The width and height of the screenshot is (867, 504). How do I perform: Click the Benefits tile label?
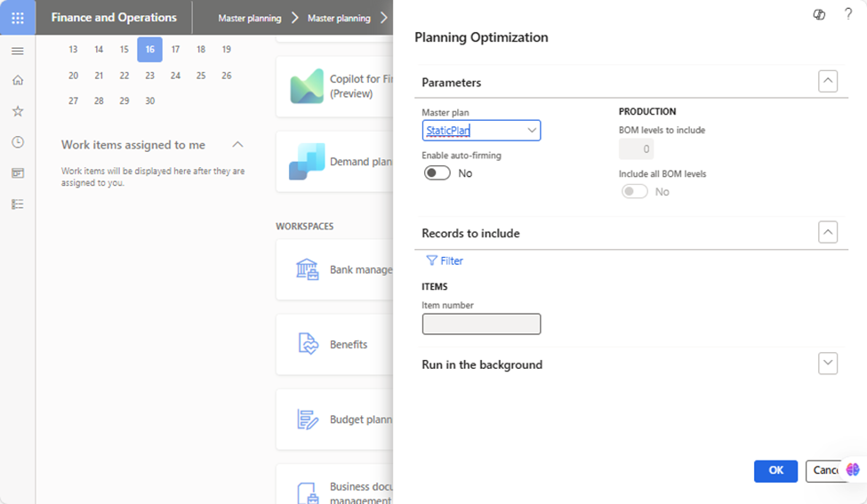tap(349, 344)
